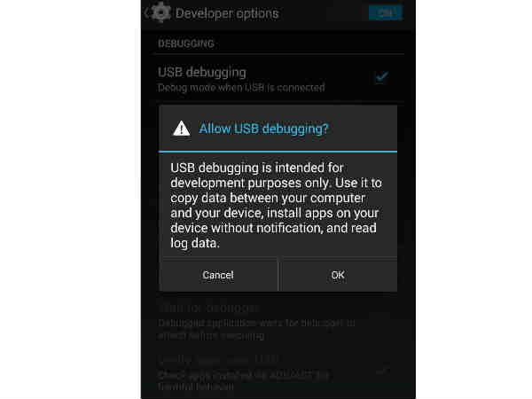
Task: Click the vertical divider between Cancel and OK
Action: (x=278, y=275)
